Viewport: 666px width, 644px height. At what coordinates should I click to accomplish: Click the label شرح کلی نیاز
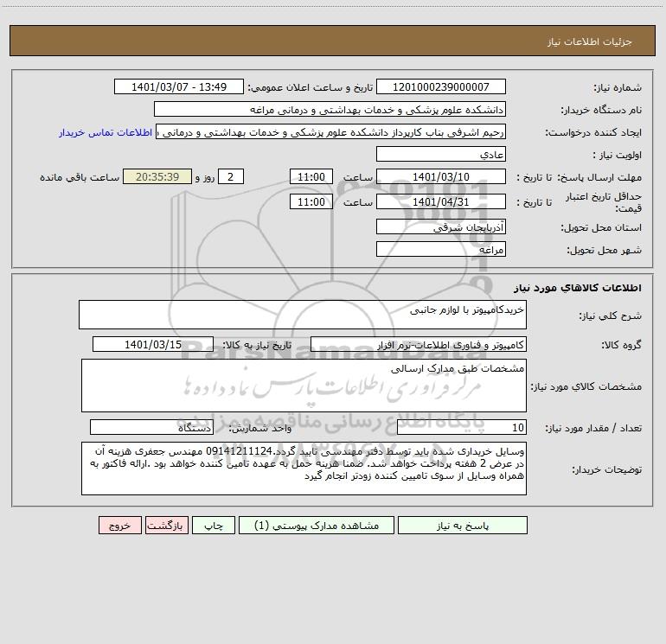(x=611, y=316)
